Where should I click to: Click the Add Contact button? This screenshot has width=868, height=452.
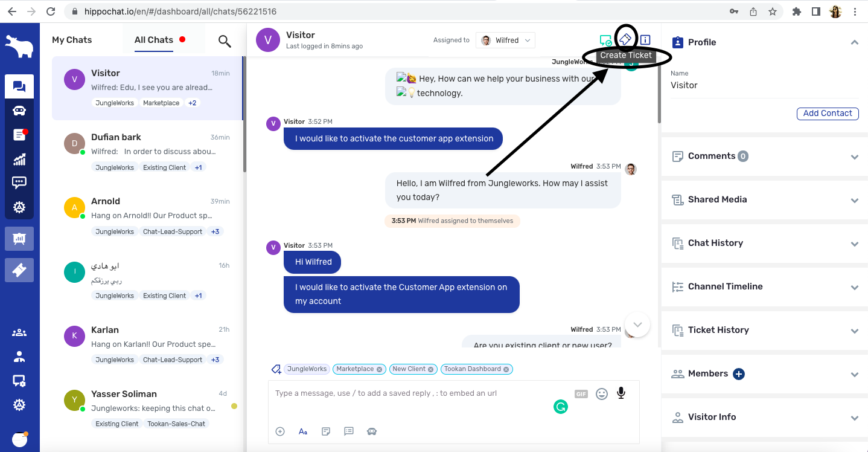pyautogui.click(x=827, y=114)
